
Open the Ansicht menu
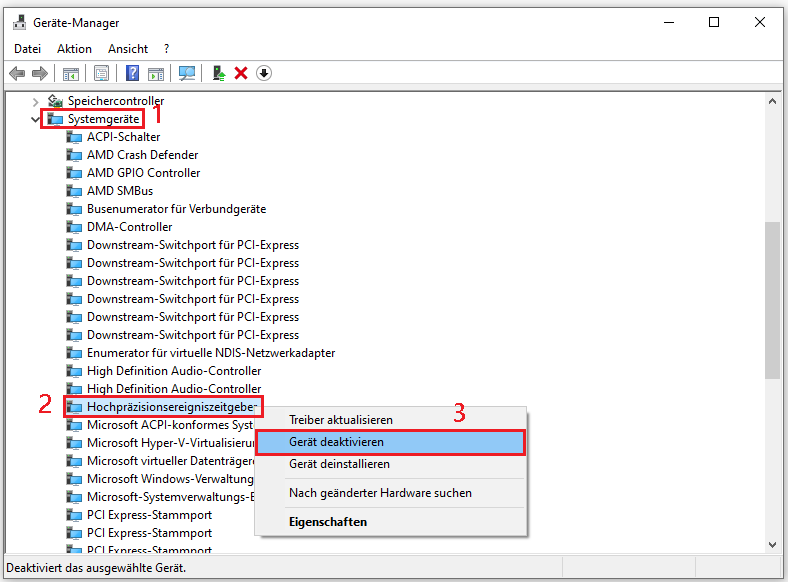click(x=128, y=49)
